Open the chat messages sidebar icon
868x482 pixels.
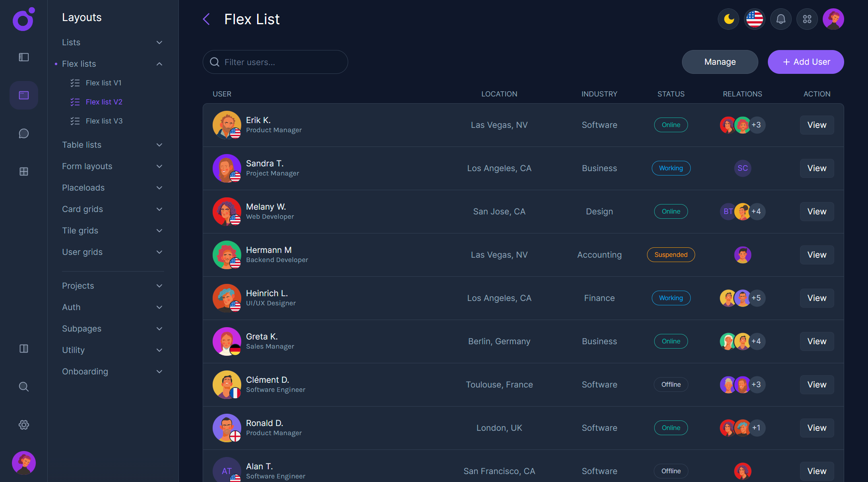pos(23,133)
